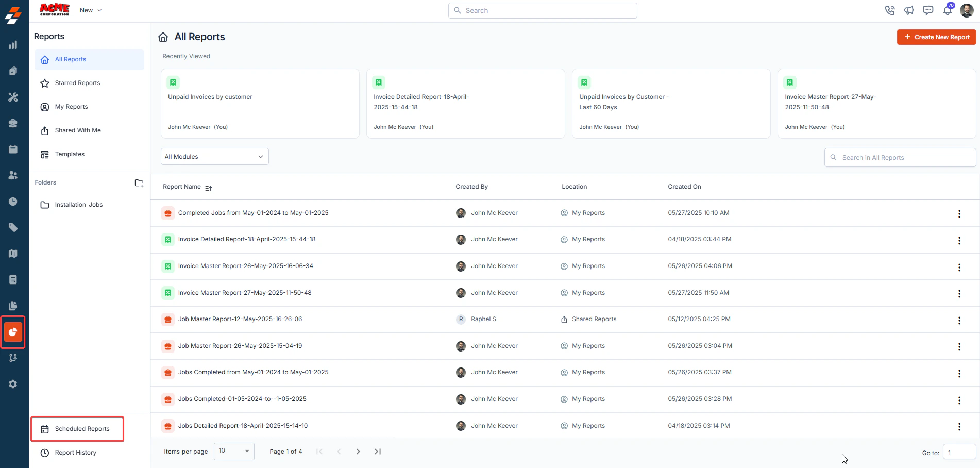Viewport: 980px width, 468px height.
Task: Click the Created By column header
Action: (471, 187)
